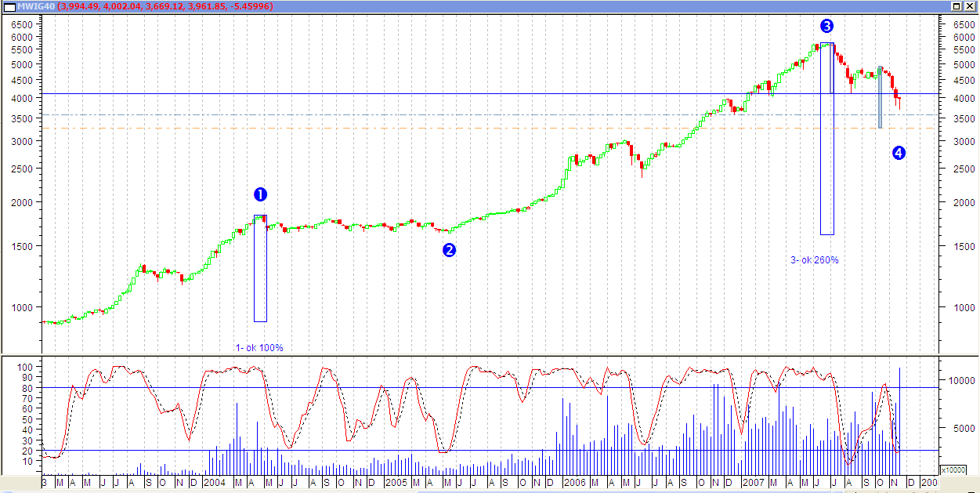Image resolution: width=980 pixels, height=493 pixels.
Task: Click the 2006 label on time axis
Action: coord(574,482)
